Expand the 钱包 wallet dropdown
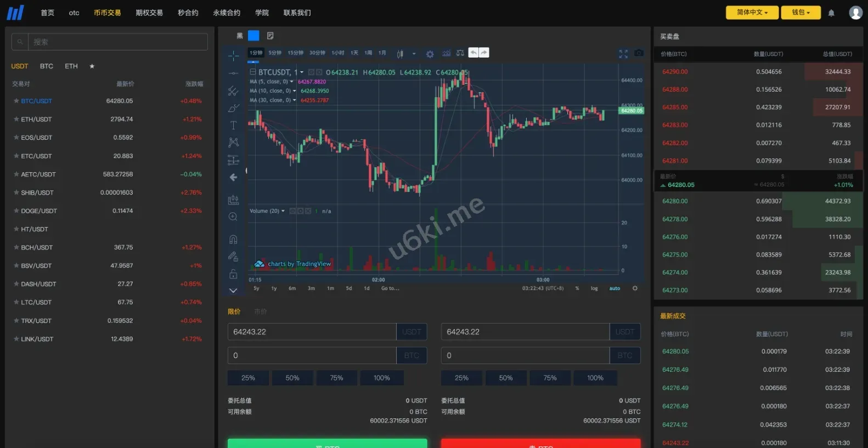Image resolution: width=868 pixels, height=448 pixels. [801, 13]
